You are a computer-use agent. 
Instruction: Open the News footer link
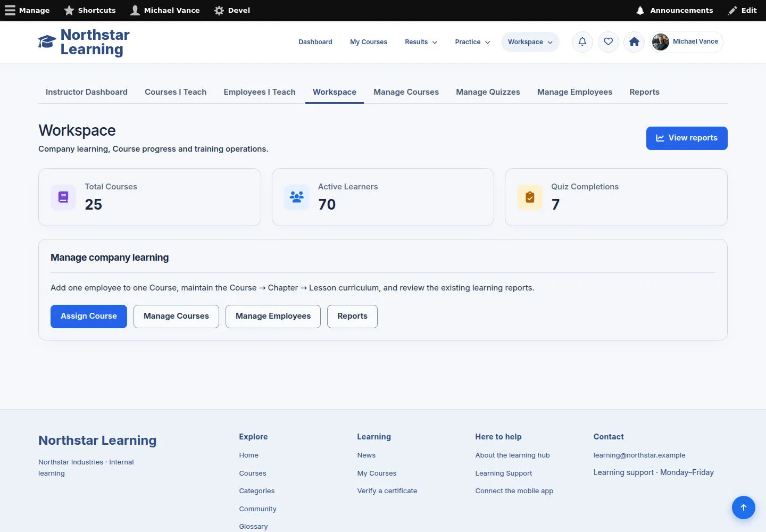(367, 455)
